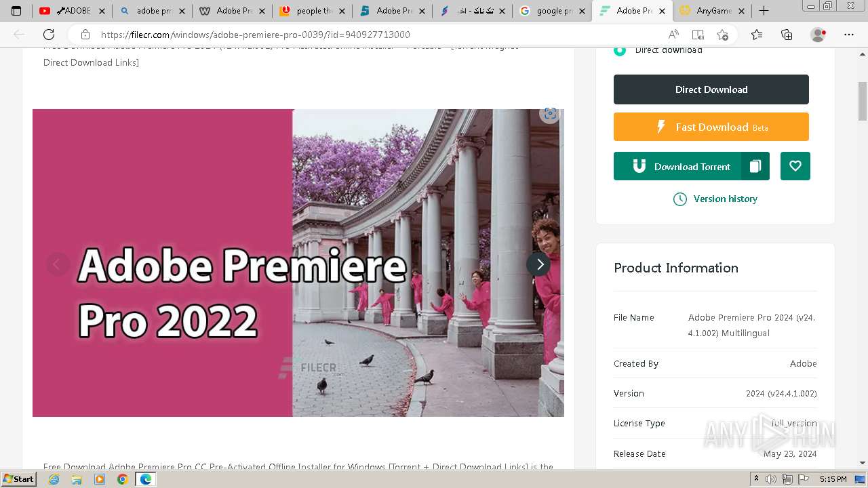Open File Explorer from taskbar
The image size is (868, 488).
tap(77, 479)
